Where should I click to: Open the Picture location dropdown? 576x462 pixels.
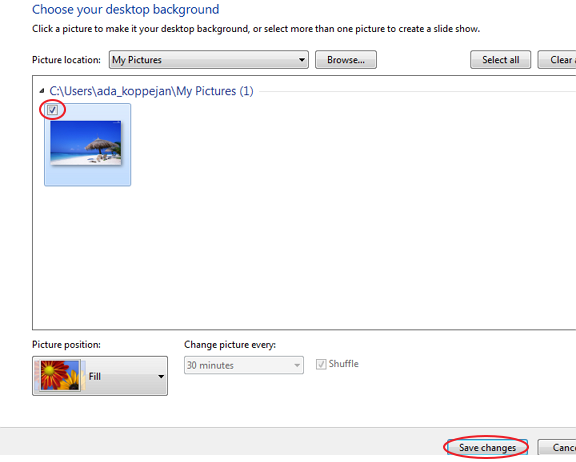pyautogui.click(x=208, y=59)
